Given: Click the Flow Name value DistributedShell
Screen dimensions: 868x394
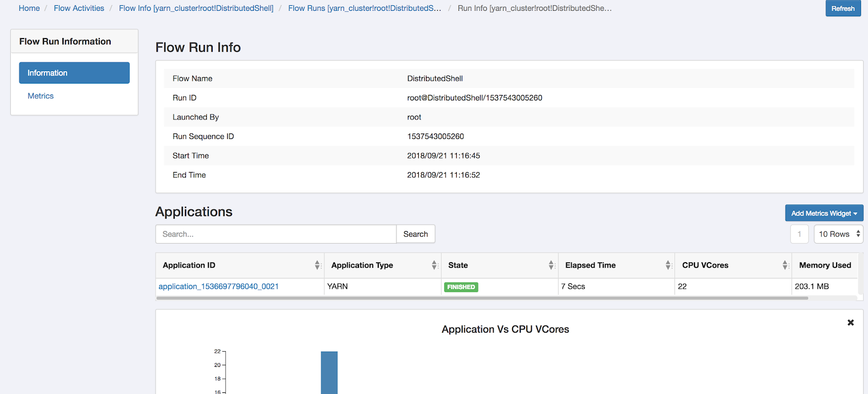Looking at the screenshot, I should point(435,79).
